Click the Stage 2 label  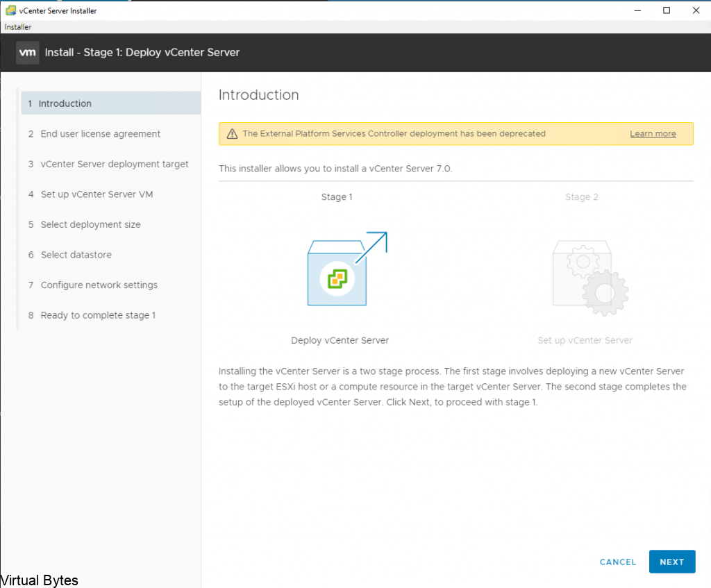pos(582,196)
